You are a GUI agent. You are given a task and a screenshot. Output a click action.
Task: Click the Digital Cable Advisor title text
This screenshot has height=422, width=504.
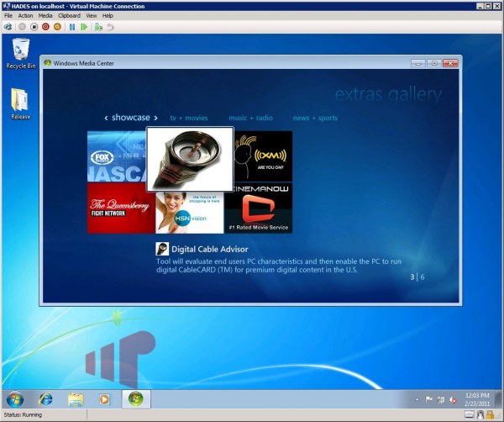click(210, 250)
